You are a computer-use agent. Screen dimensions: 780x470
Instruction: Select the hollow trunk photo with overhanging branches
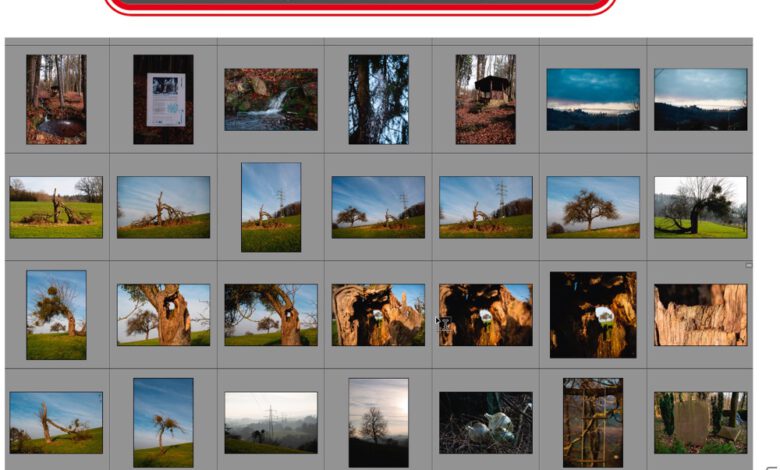click(x=271, y=315)
